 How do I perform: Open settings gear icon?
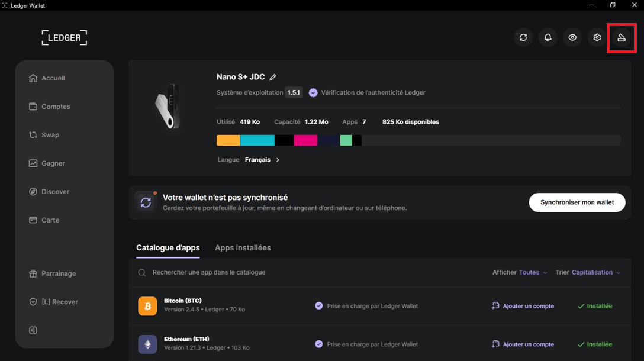point(597,38)
